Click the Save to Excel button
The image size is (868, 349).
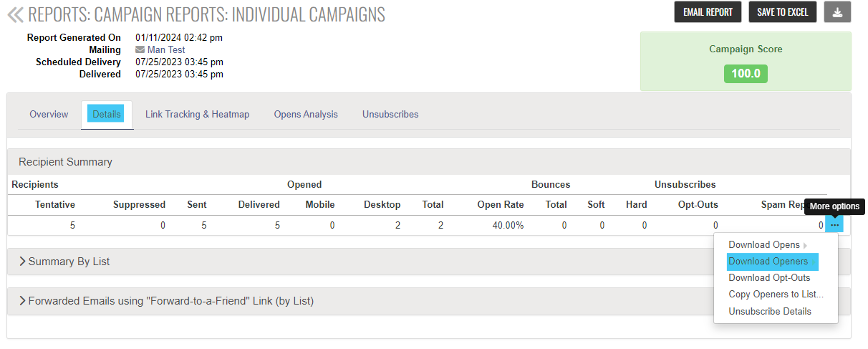tap(783, 12)
